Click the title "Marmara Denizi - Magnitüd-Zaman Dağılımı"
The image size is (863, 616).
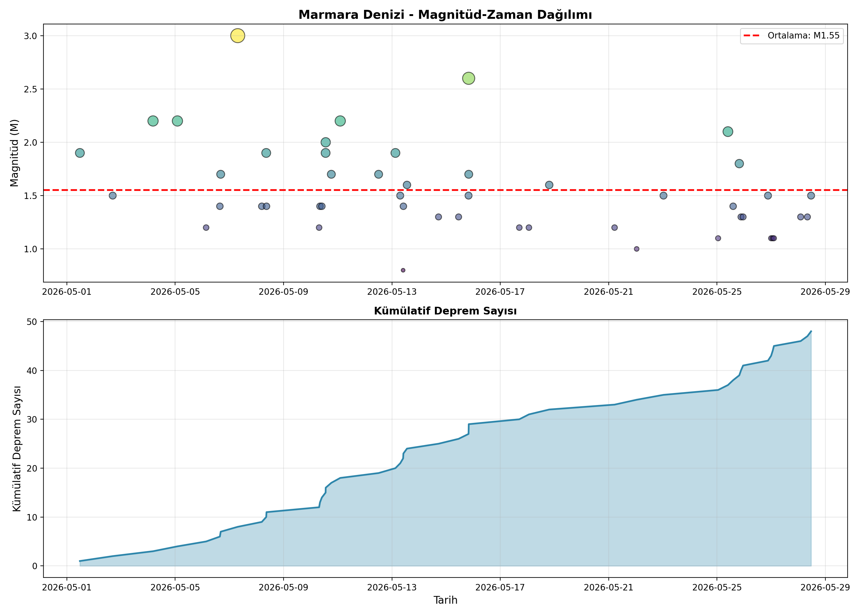[445, 15]
